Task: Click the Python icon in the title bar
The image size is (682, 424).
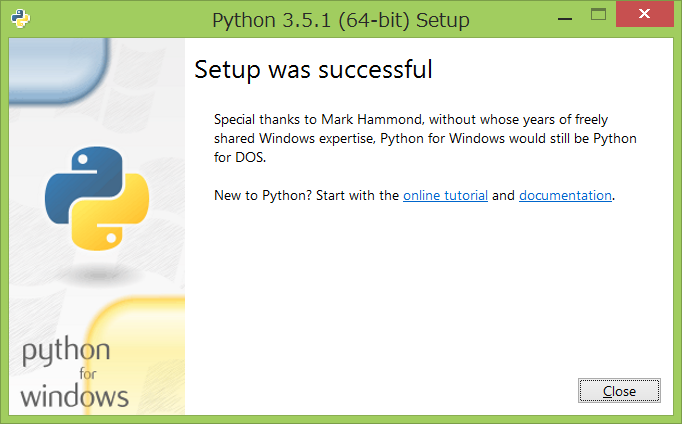Action: [20, 19]
